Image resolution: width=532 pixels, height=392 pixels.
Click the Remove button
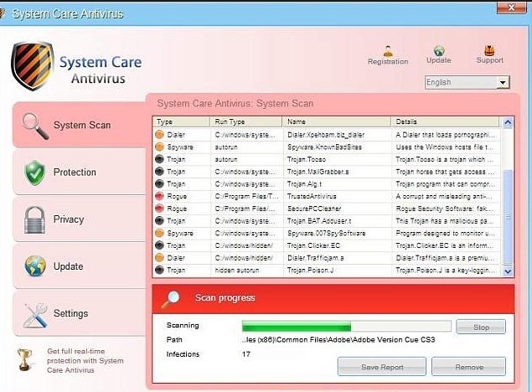pos(469,367)
